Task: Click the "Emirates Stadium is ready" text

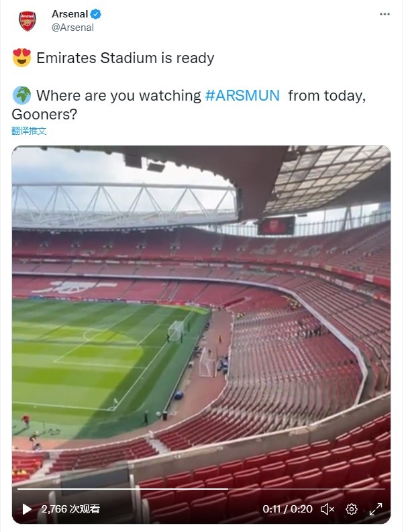Action: coord(125,58)
